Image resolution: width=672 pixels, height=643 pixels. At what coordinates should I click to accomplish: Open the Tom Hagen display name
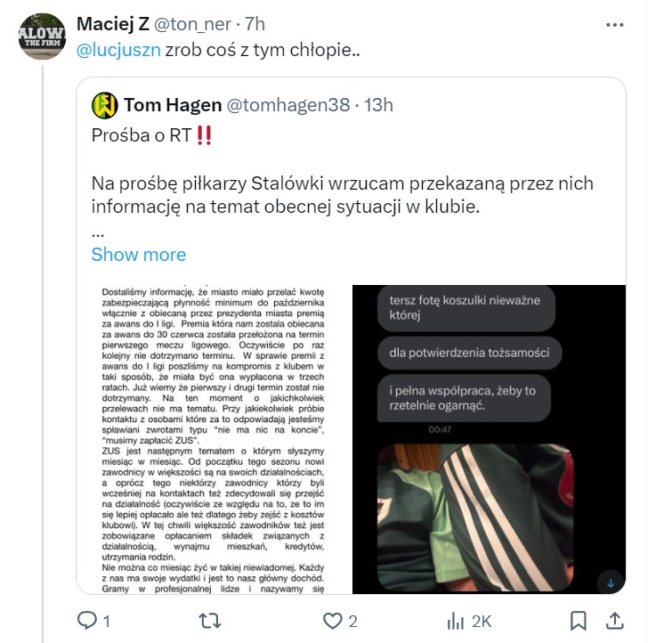pyautogui.click(x=173, y=105)
